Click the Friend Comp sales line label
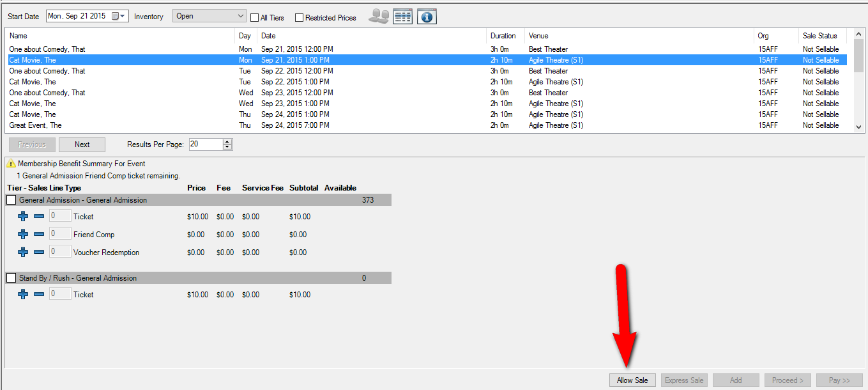868x390 pixels. click(x=94, y=235)
